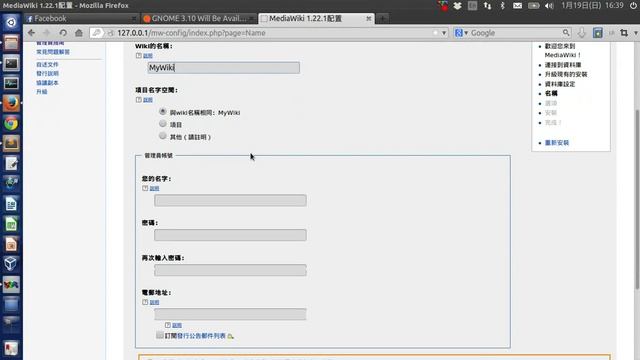This screenshot has width=640, height=360.
Task: Open the sound volume indicator
Action: [549, 6]
